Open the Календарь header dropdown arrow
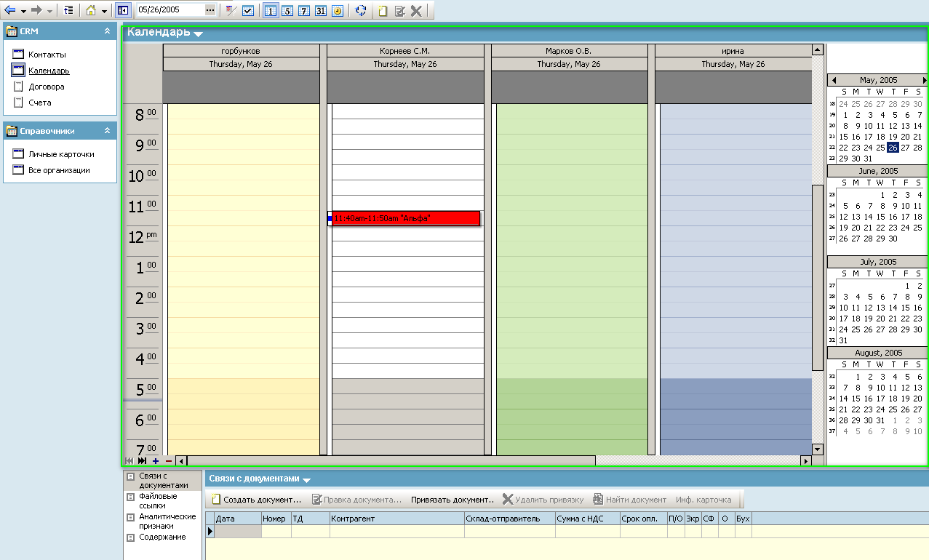Viewport: 929px width, 560px height. [198, 33]
